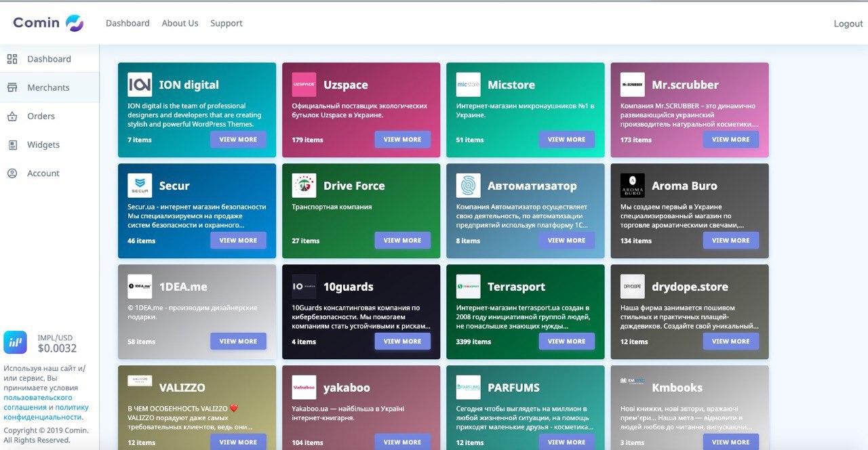Click the $0.0032 price value
Screen dimensions: 868x450
coord(57,349)
